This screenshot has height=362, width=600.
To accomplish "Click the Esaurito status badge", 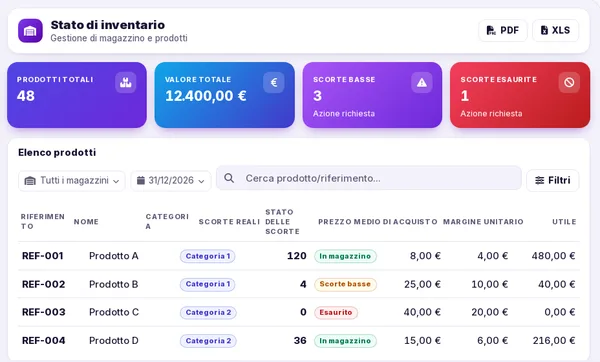I will (336, 313).
